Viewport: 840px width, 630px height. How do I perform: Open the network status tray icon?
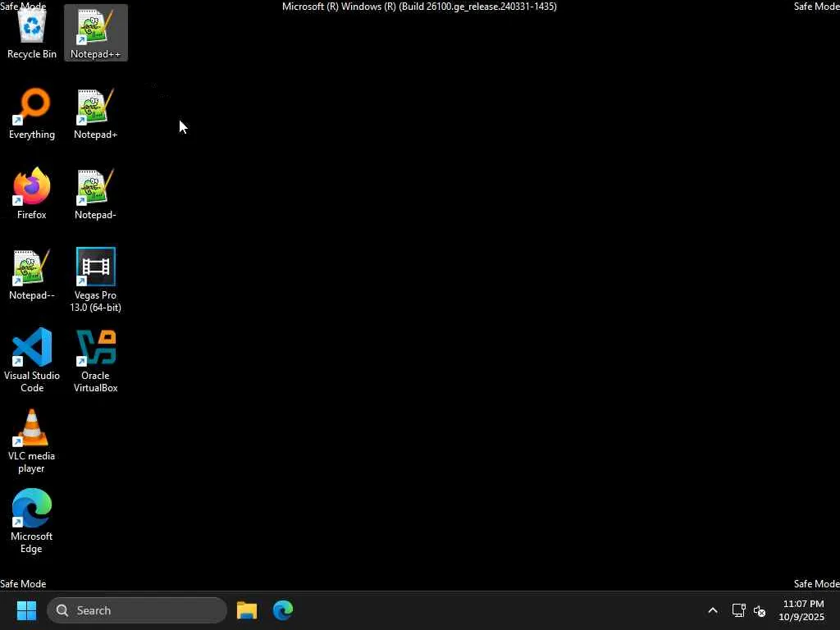point(739,610)
